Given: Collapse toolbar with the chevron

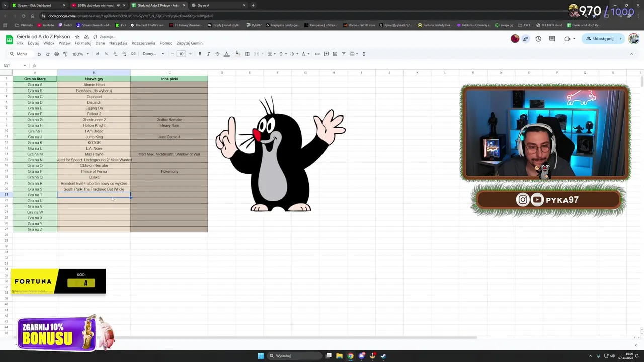Looking at the screenshot, I should tap(631, 54).
